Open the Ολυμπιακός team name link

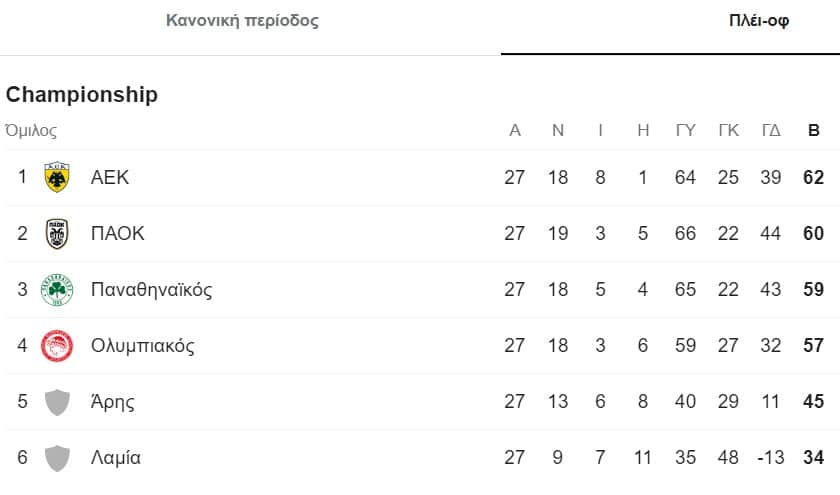pos(142,346)
